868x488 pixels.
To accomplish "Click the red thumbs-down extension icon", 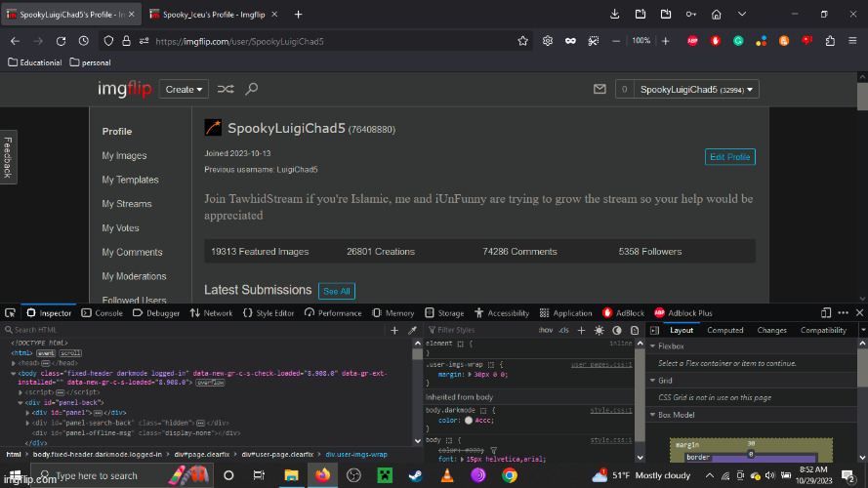I will coord(807,41).
